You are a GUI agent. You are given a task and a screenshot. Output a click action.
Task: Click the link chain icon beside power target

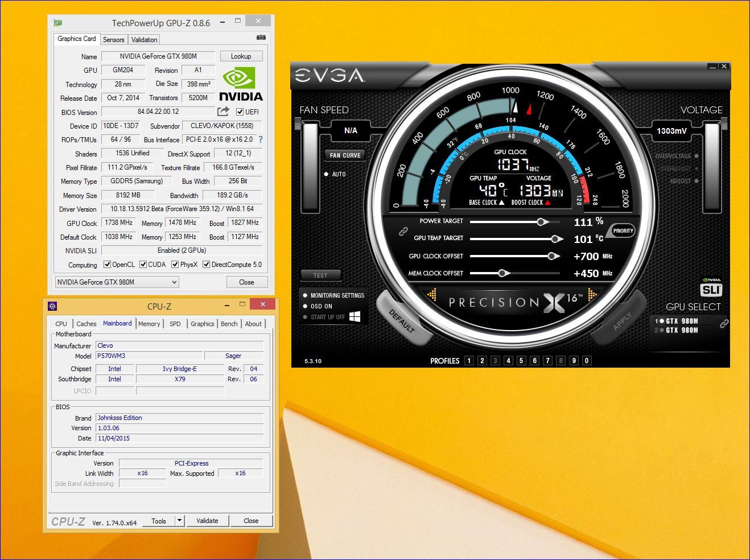tap(403, 230)
